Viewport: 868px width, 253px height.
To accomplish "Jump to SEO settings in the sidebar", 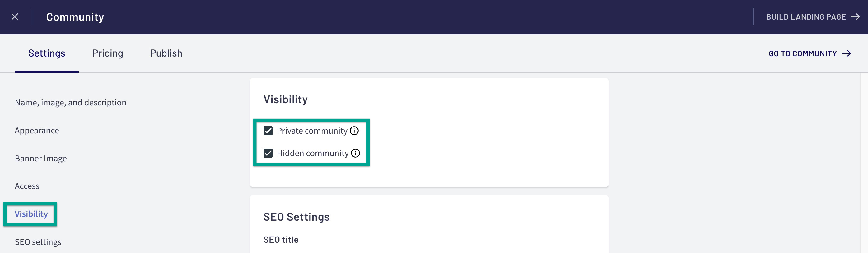I will coord(38,242).
